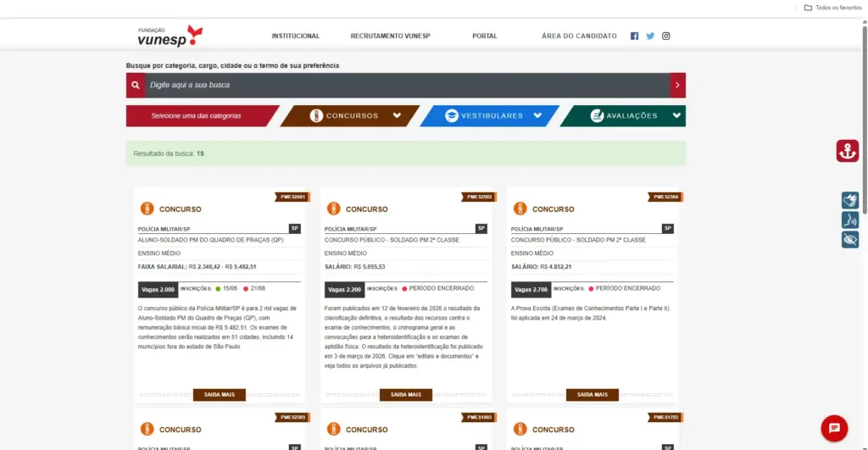Click the Vagas 2.700 badge

tap(531, 290)
